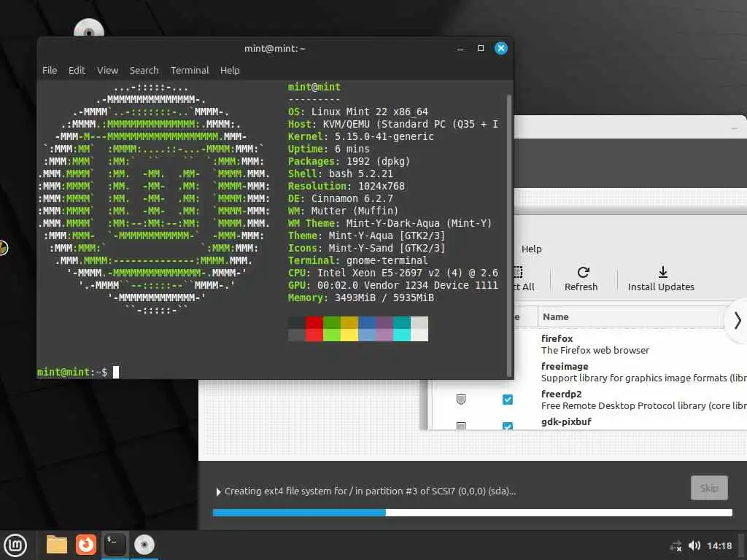Image resolution: width=747 pixels, height=560 pixels.
Task: Open the Terminal menu in the menubar
Action: 190,71
